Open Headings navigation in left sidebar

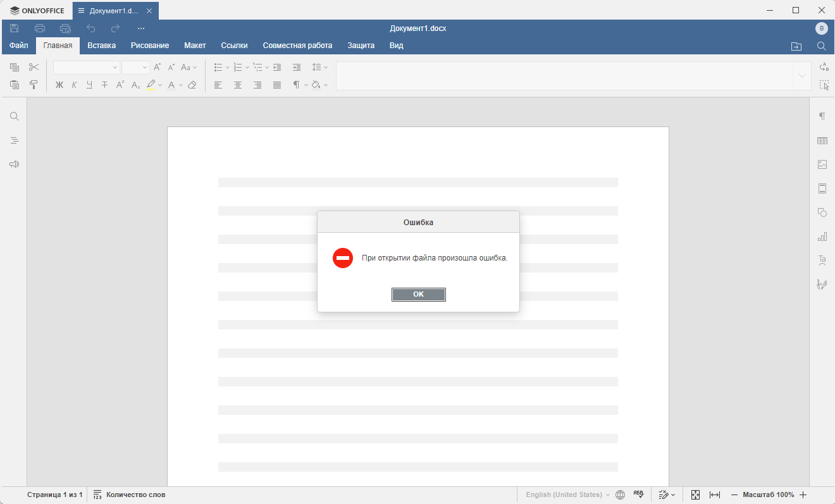pos(14,140)
